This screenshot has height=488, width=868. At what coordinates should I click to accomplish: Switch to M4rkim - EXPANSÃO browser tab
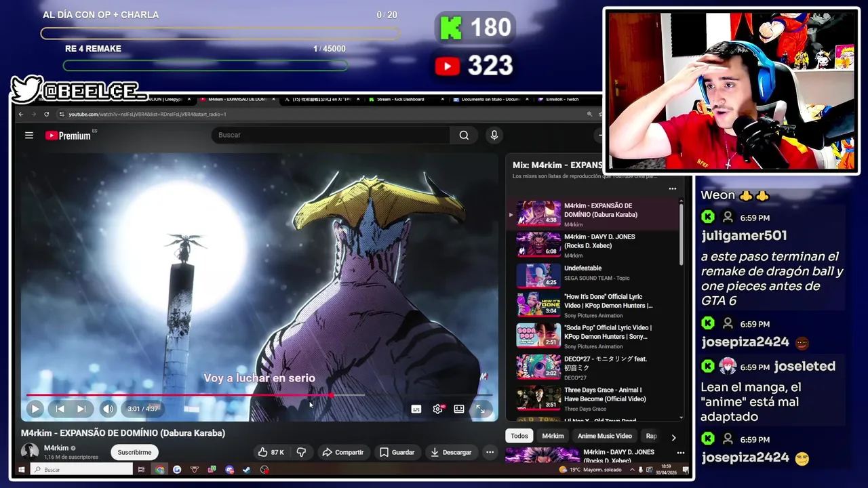[237, 100]
